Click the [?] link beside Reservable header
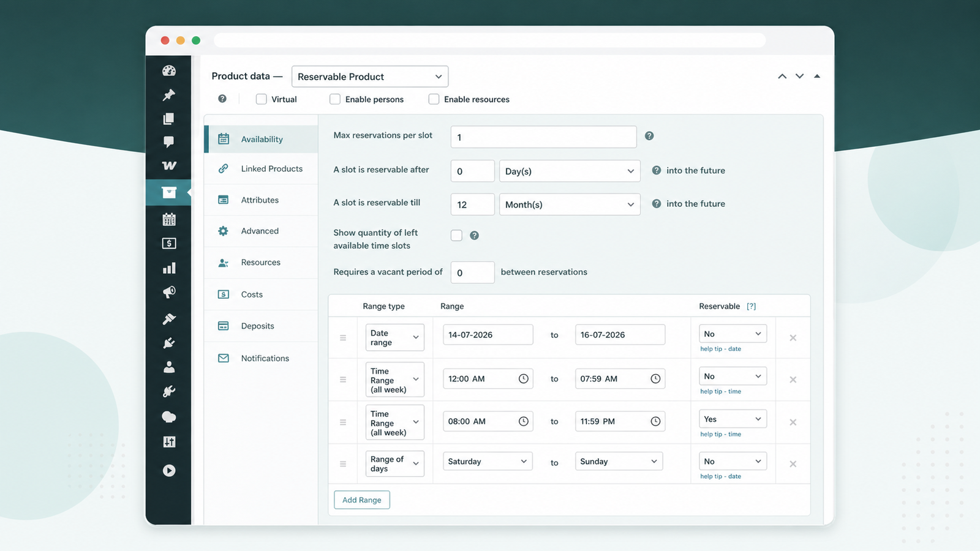 (752, 306)
